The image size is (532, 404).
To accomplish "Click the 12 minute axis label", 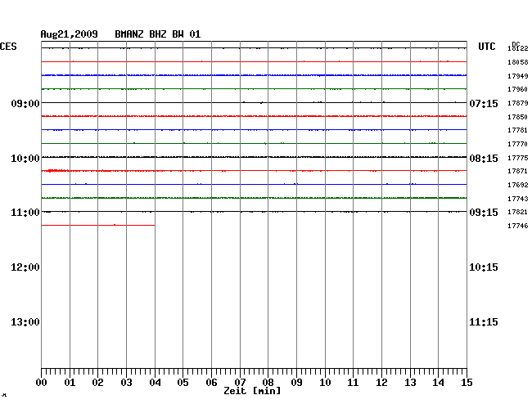I will click(x=381, y=383).
